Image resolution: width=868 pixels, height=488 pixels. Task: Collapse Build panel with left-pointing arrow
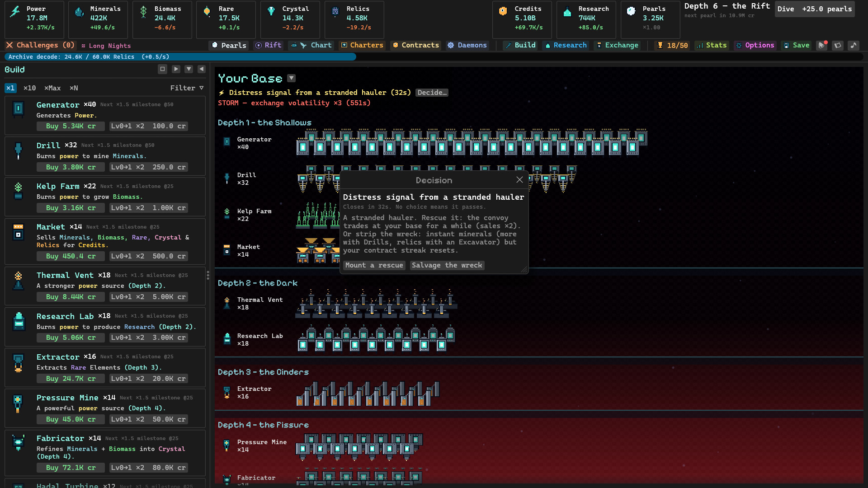pos(202,69)
